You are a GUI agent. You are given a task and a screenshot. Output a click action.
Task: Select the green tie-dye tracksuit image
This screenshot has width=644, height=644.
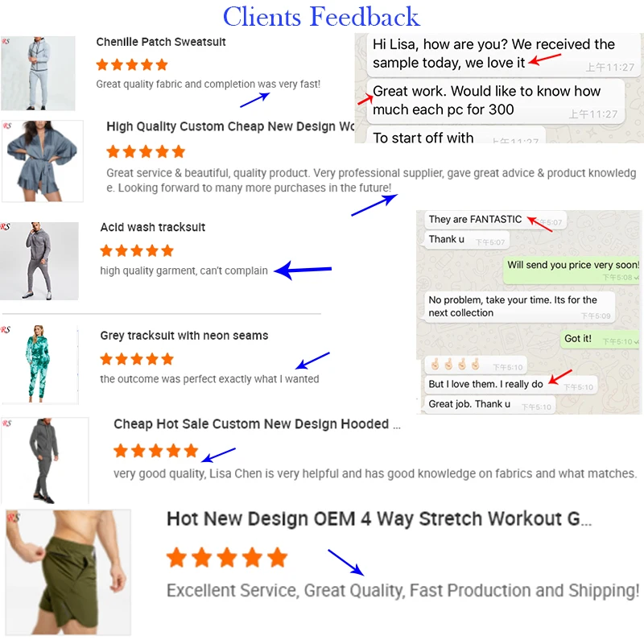coord(39,364)
